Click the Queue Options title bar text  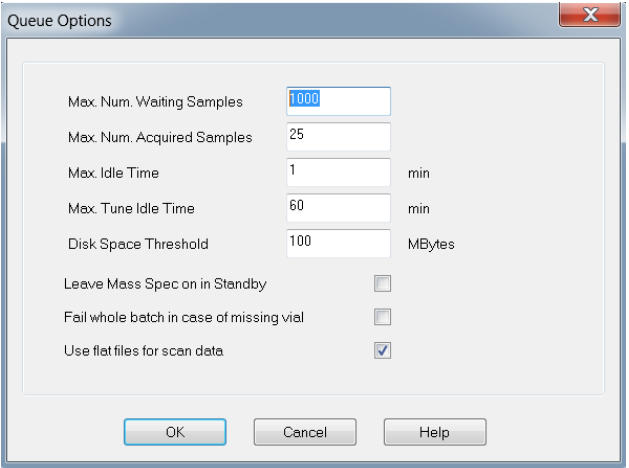tap(60, 20)
